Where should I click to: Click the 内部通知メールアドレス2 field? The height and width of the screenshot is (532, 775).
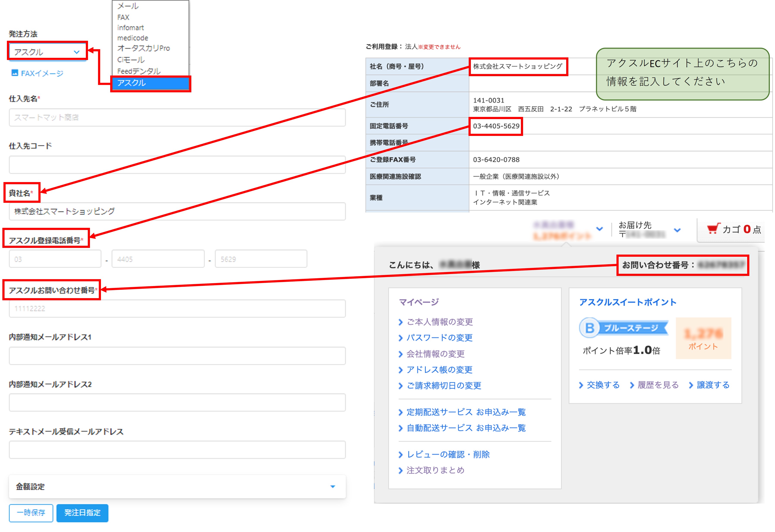point(177,403)
